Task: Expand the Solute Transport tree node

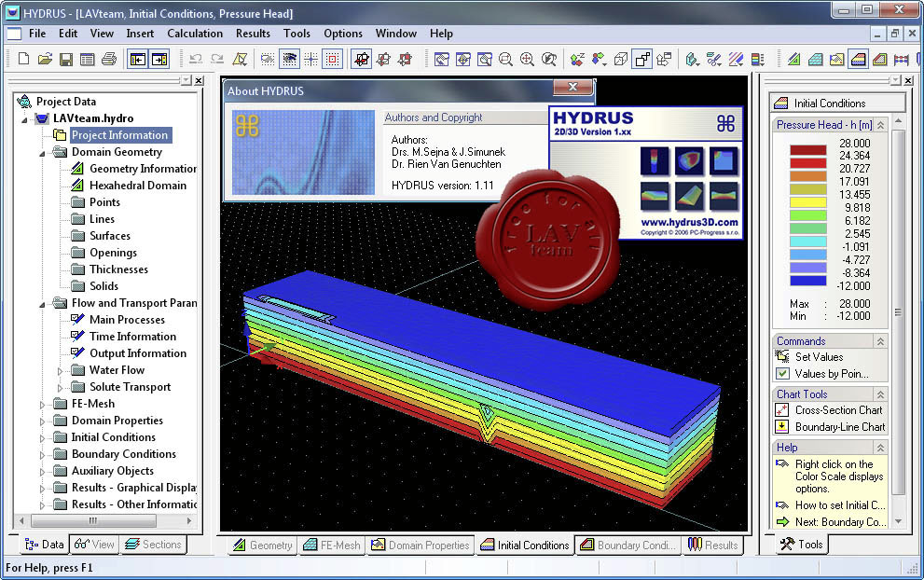Action: coord(60,388)
